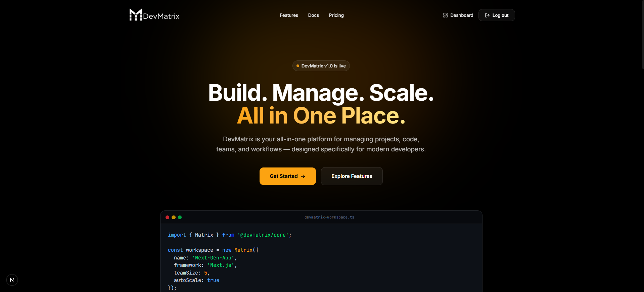Click the Get Started button

tap(288, 176)
